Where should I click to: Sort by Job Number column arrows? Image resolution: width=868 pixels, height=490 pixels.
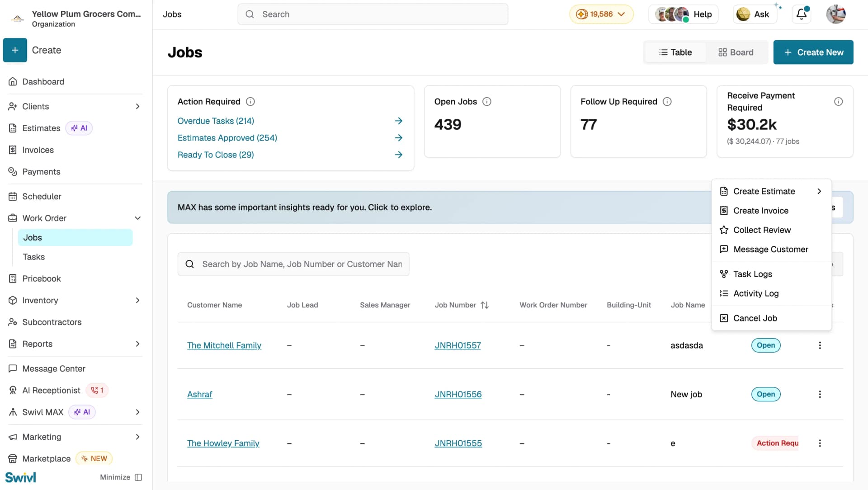click(x=485, y=305)
